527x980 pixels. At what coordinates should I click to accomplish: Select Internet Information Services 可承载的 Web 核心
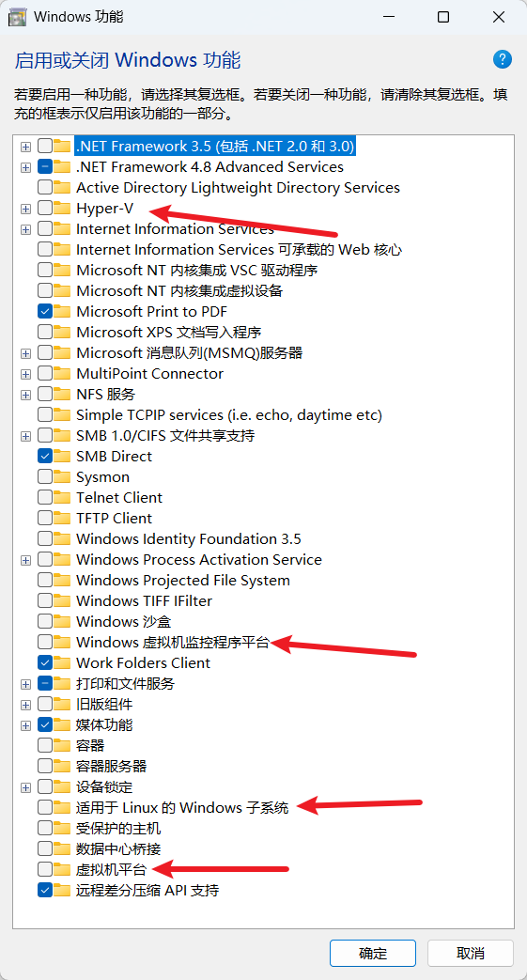tap(239, 249)
